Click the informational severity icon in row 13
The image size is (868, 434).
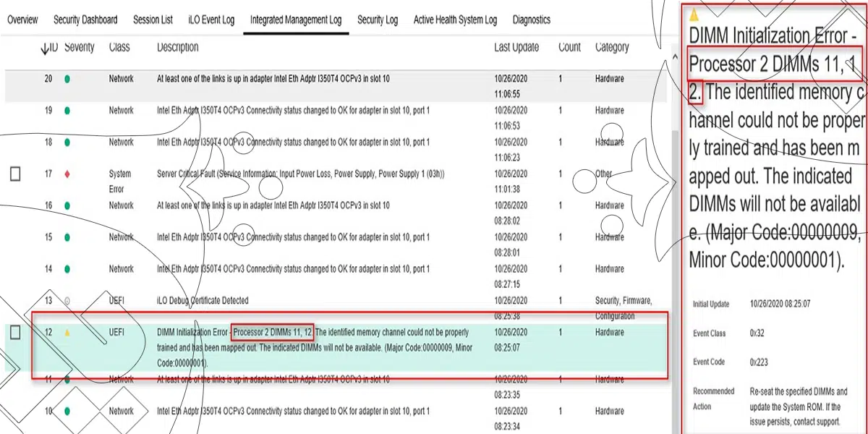[x=67, y=301]
